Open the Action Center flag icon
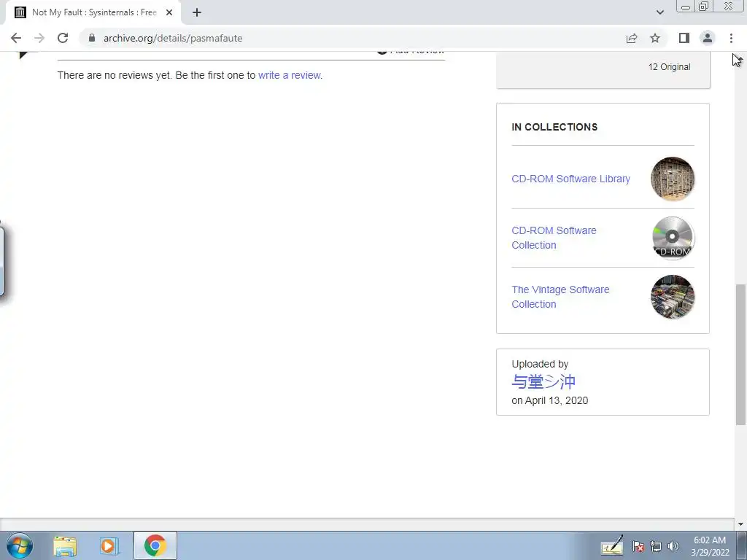 pos(638,546)
